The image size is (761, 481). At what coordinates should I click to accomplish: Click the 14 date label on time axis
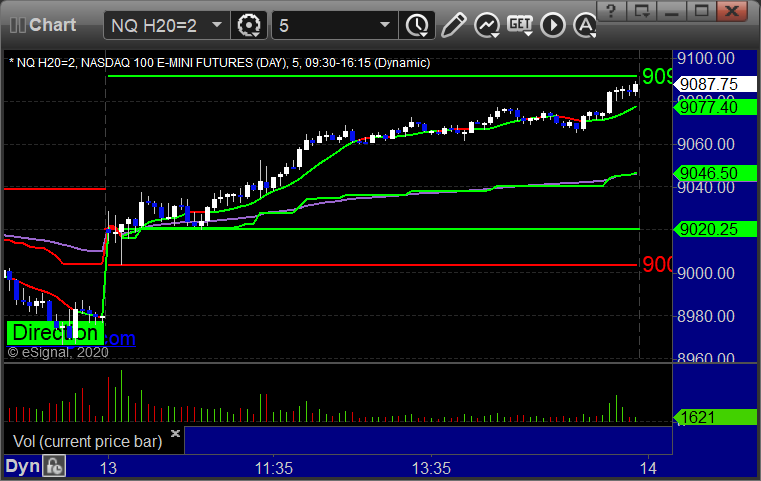648,468
